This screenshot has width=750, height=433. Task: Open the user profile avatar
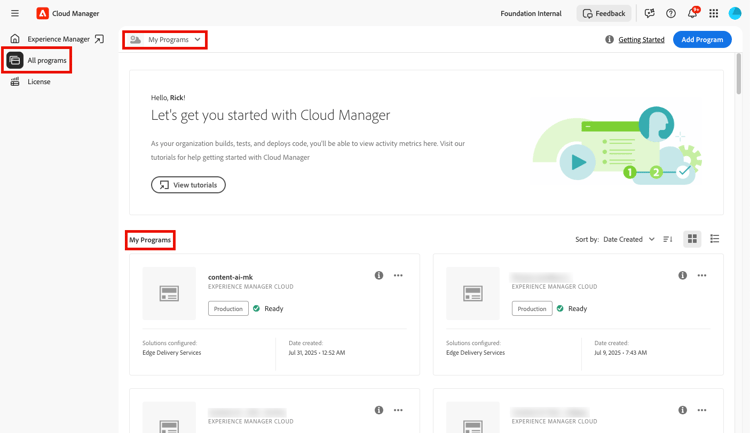click(734, 13)
